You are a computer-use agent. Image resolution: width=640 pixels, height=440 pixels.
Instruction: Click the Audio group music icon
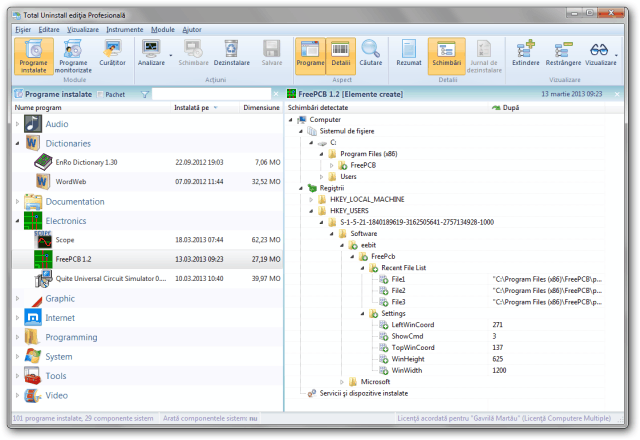33,124
